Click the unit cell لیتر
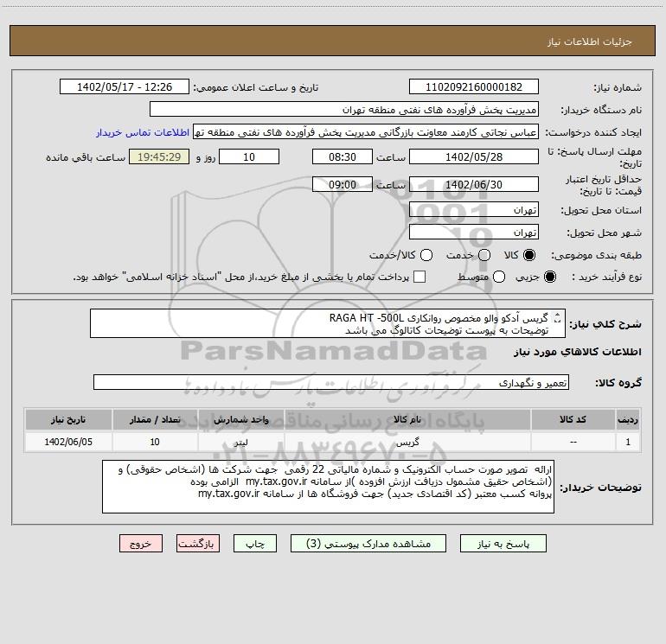This screenshot has width=666, height=644. pyautogui.click(x=240, y=442)
